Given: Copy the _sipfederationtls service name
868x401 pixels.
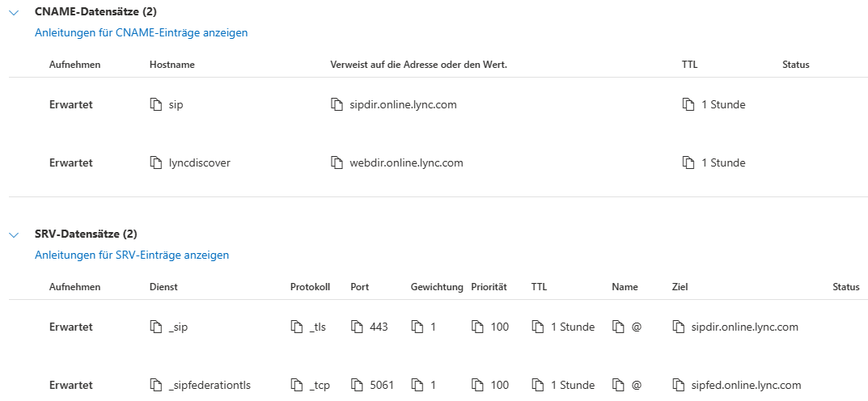Looking at the screenshot, I should coord(157,386).
